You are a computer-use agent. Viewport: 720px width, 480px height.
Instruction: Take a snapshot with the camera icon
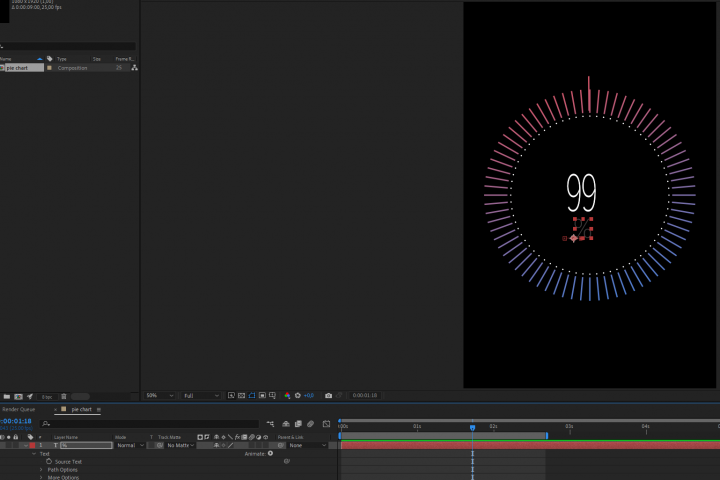pos(328,395)
